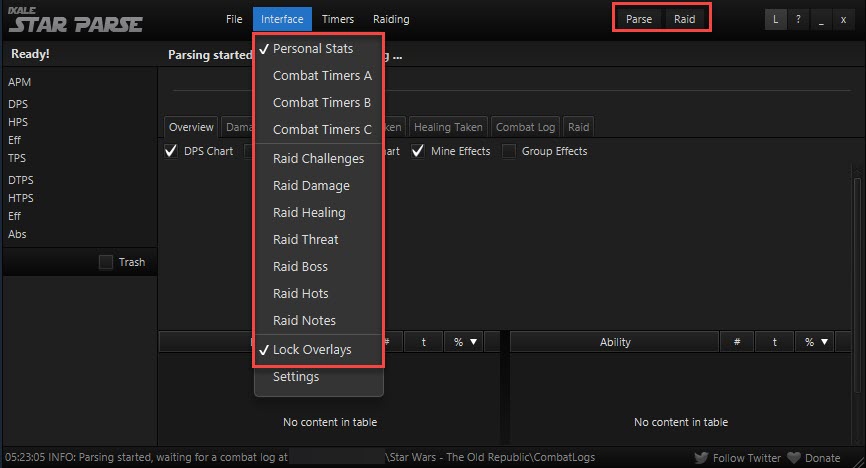Open help via the question mark icon
This screenshot has width=866, height=468.
click(x=798, y=19)
